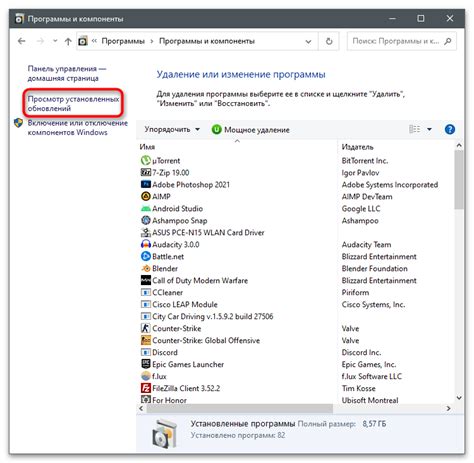Click the Мощное удаление button
Image resolution: width=474 pixels, height=463 pixels.
point(250,129)
